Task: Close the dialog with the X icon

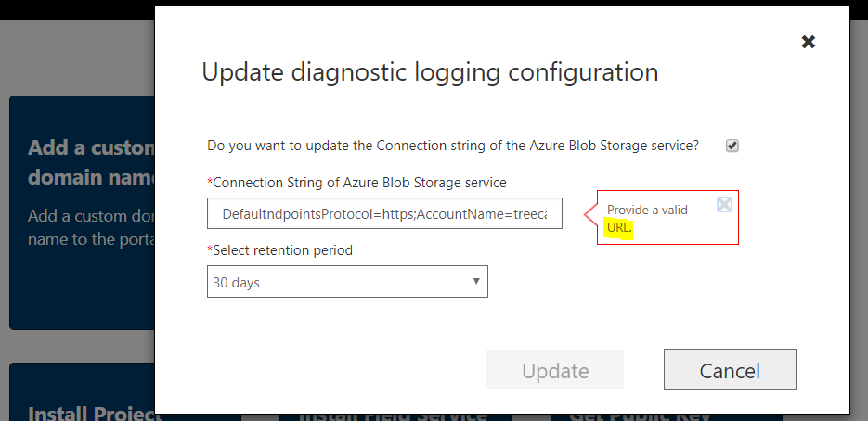Action: point(809,42)
